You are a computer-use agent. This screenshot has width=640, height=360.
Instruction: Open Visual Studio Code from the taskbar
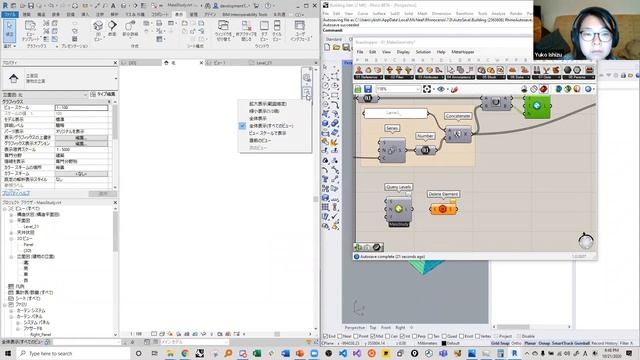click(343, 353)
